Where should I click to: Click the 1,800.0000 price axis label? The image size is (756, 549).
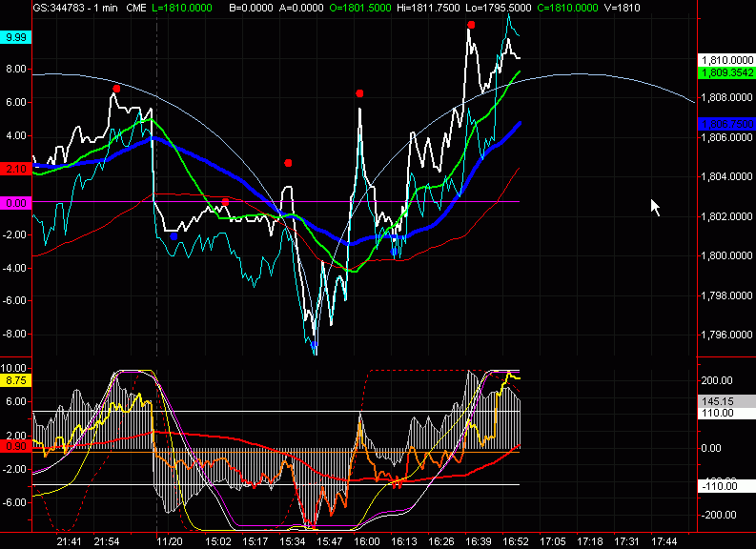pos(726,255)
